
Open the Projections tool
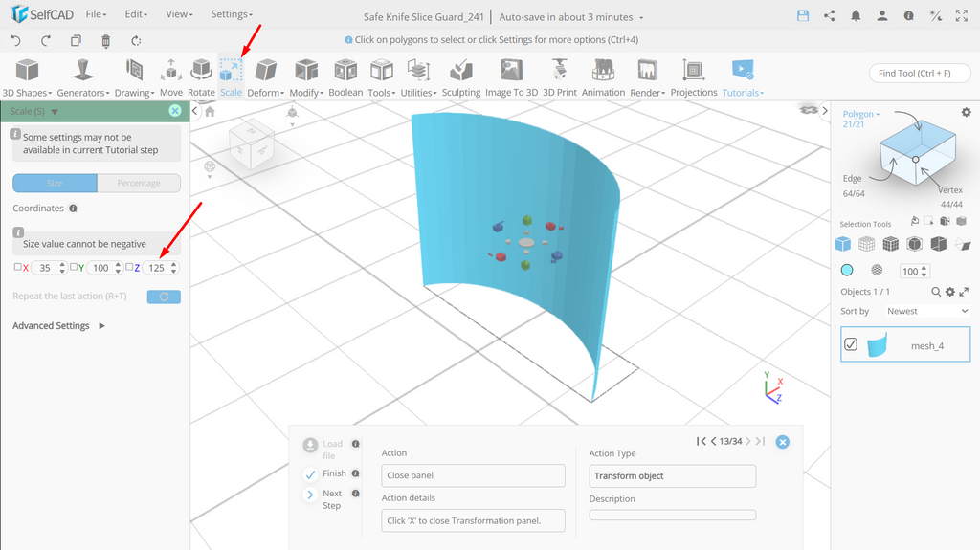694,77
